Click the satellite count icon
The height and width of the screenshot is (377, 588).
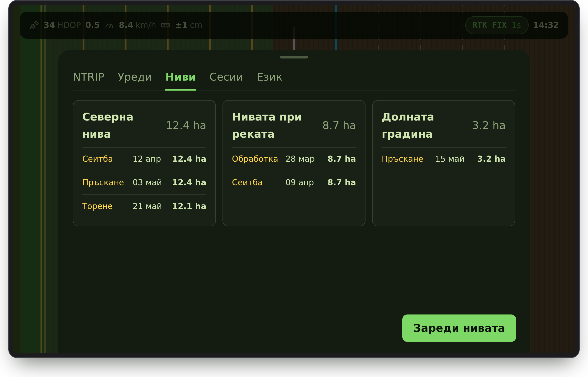tap(34, 25)
